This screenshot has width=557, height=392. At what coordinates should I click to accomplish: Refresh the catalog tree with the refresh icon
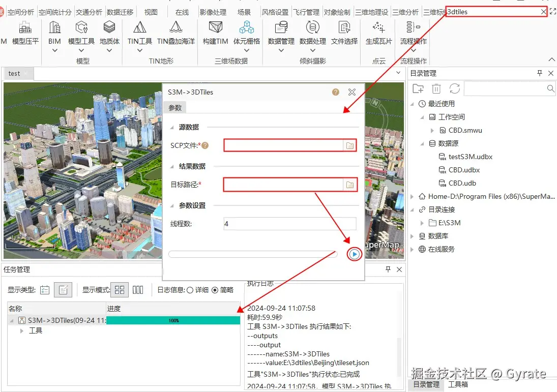pyautogui.click(x=454, y=88)
